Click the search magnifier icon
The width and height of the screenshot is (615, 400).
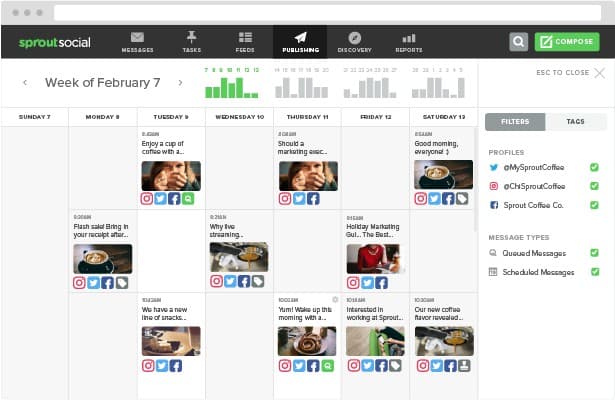point(518,41)
